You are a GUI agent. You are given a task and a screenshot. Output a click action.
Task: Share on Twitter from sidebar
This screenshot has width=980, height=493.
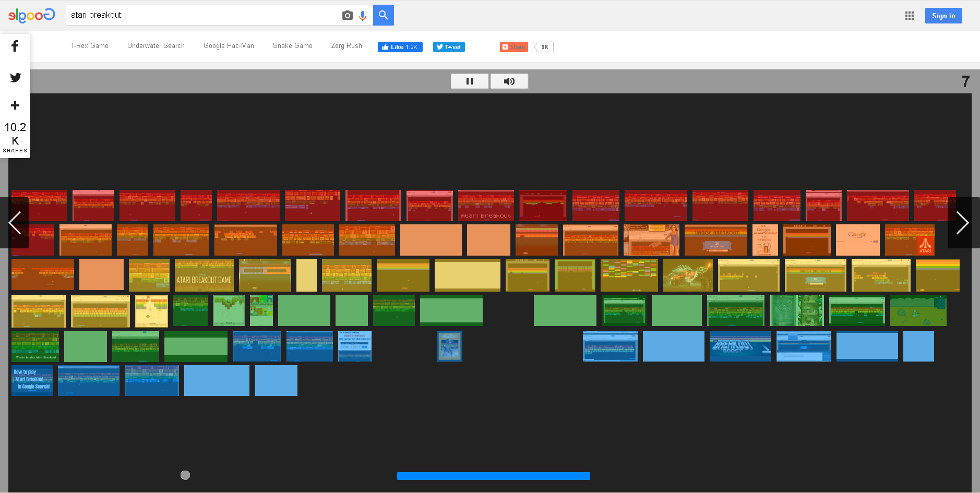16,78
